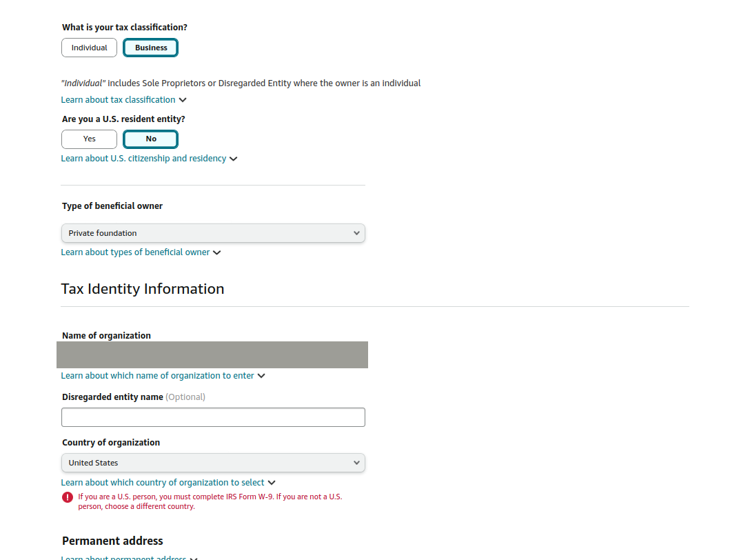
Task: Choose No for U.S. resident entity
Action: 150,139
